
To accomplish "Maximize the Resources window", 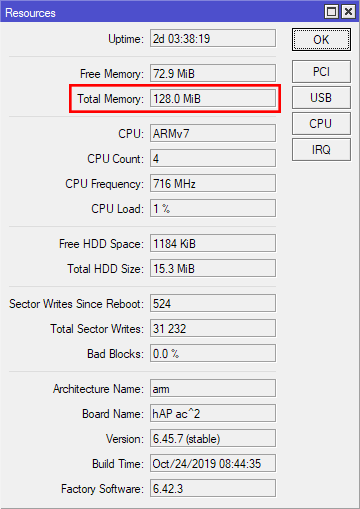I will click(x=331, y=12).
